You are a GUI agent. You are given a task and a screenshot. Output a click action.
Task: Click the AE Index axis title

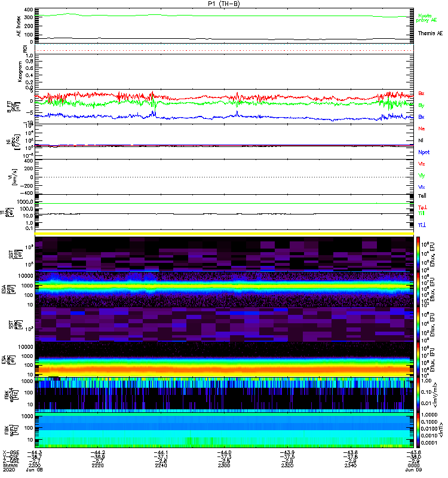(19, 26)
